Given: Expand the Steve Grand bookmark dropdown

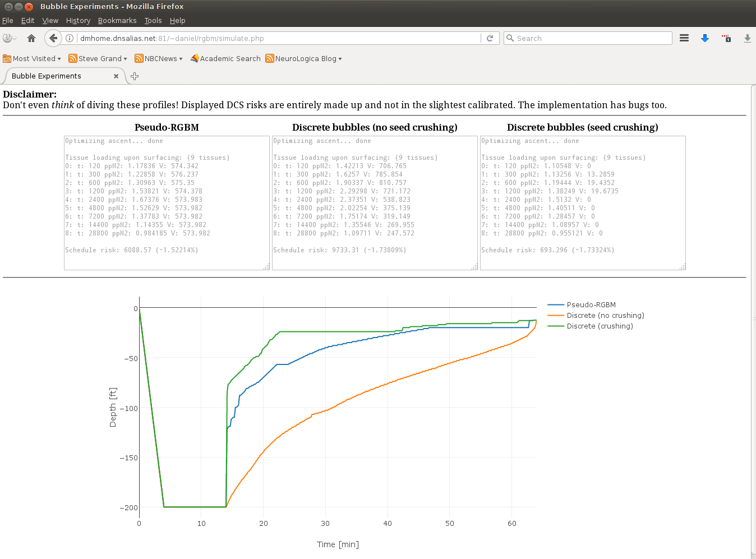Looking at the screenshot, I should click(x=125, y=59).
